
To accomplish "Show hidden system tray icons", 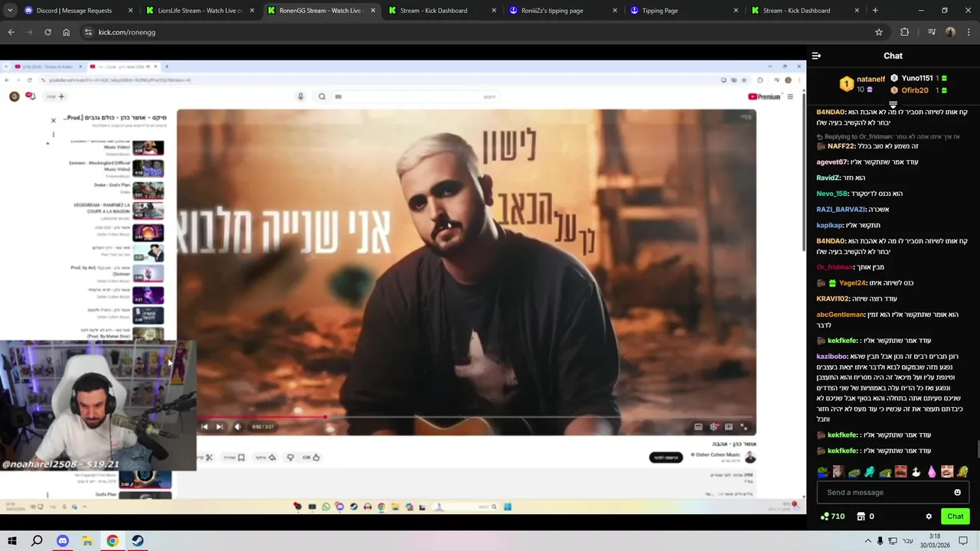I will pyautogui.click(x=867, y=540).
